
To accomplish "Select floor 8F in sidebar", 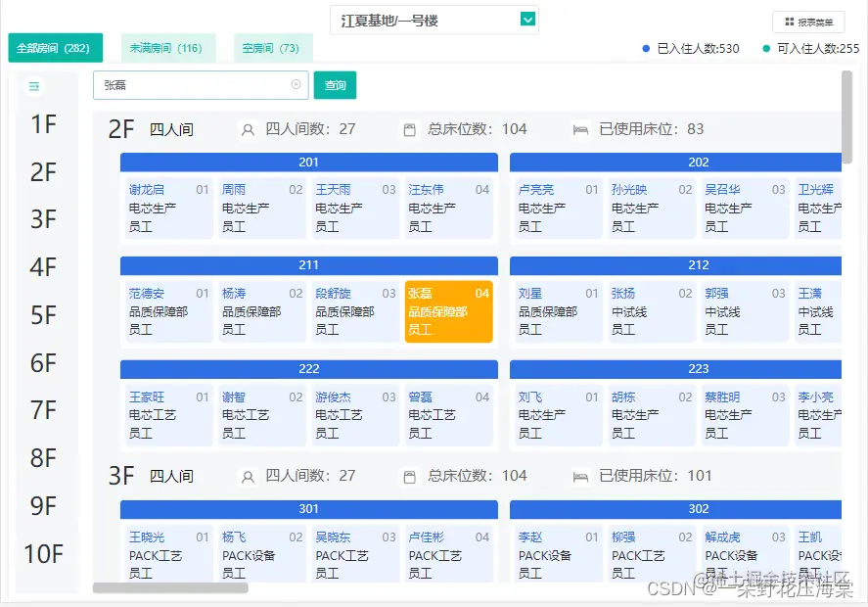I will (x=44, y=458).
